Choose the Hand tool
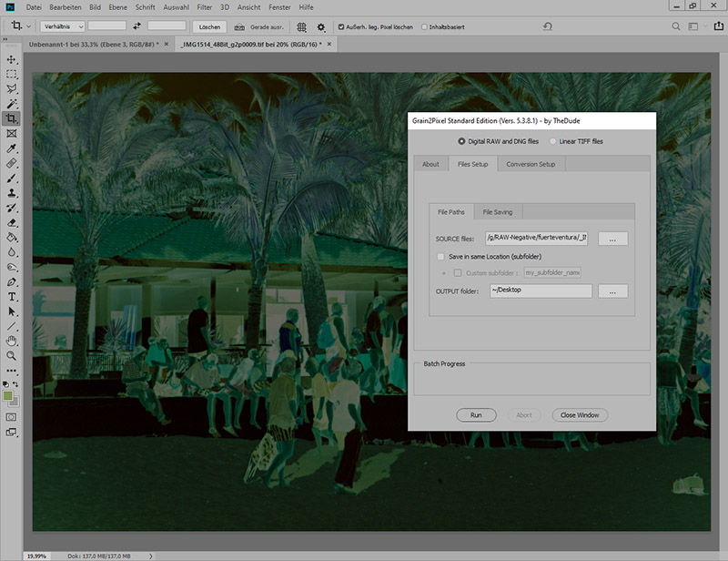728x561 pixels. tap(12, 341)
